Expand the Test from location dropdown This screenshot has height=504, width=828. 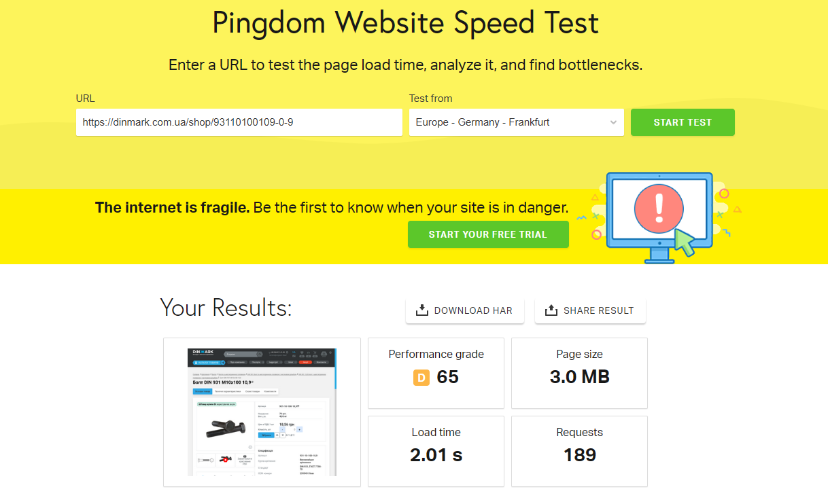[516, 122]
